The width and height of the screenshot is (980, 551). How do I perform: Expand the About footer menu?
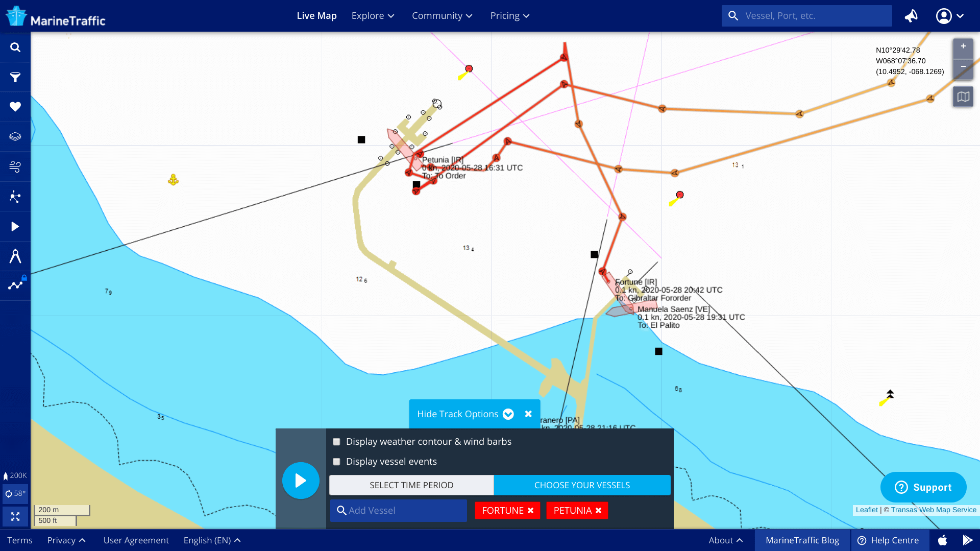725,540
